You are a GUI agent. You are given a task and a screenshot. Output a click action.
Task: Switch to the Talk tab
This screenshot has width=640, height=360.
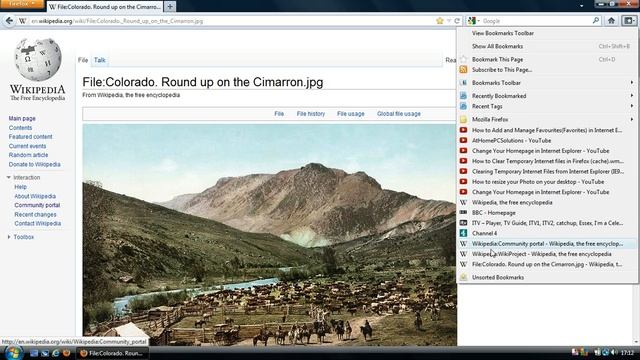(100, 60)
